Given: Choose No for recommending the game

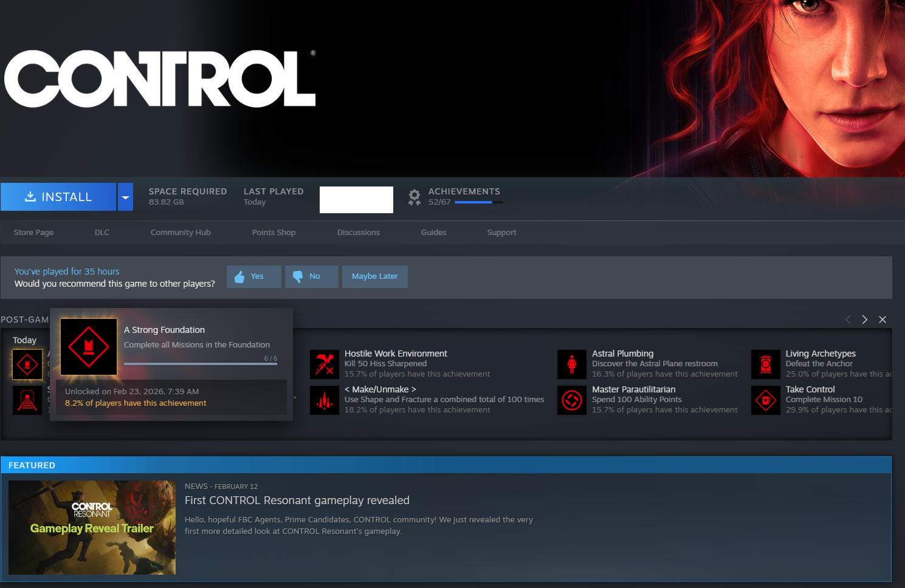Looking at the screenshot, I should (312, 276).
